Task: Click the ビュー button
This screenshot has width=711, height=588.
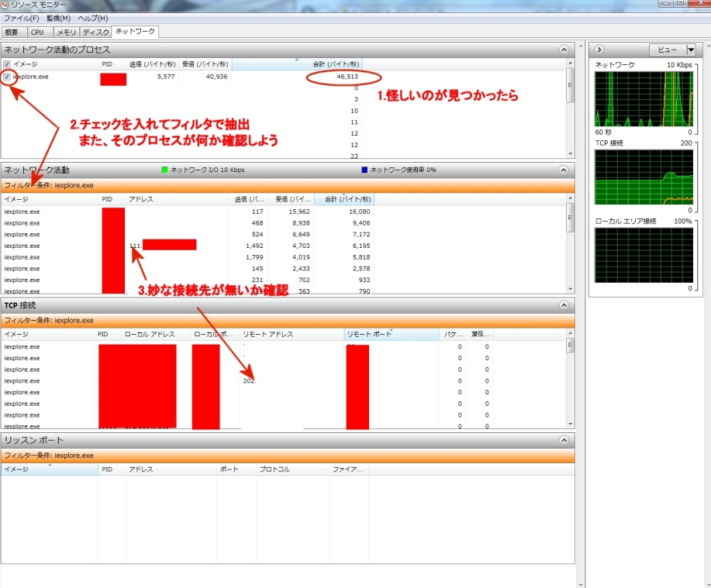Action: tap(667, 50)
